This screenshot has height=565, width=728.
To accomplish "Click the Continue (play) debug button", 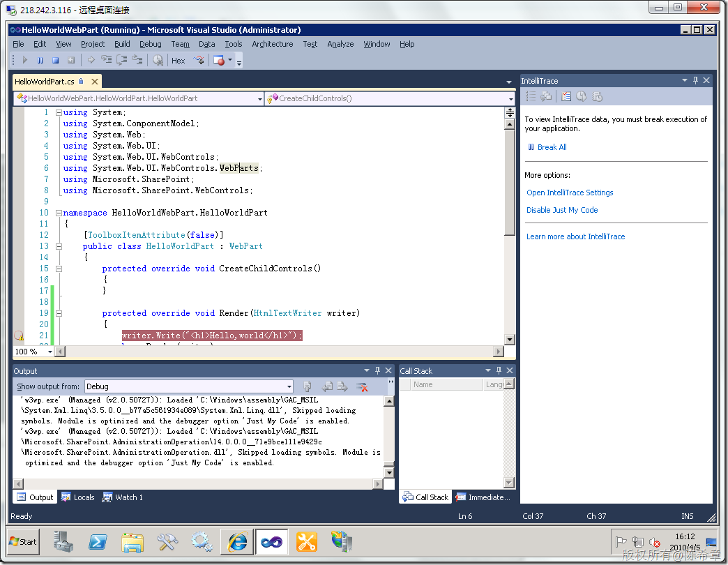I will coord(25,61).
